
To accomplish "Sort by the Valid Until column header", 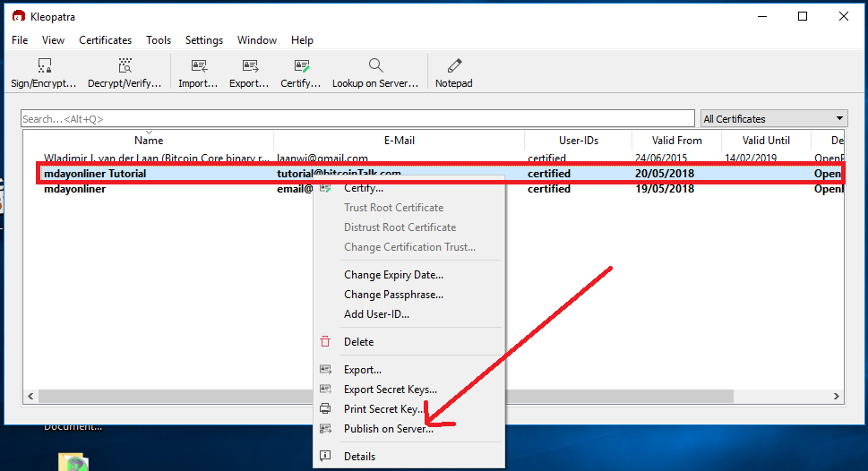I will pyautogui.click(x=766, y=140).
